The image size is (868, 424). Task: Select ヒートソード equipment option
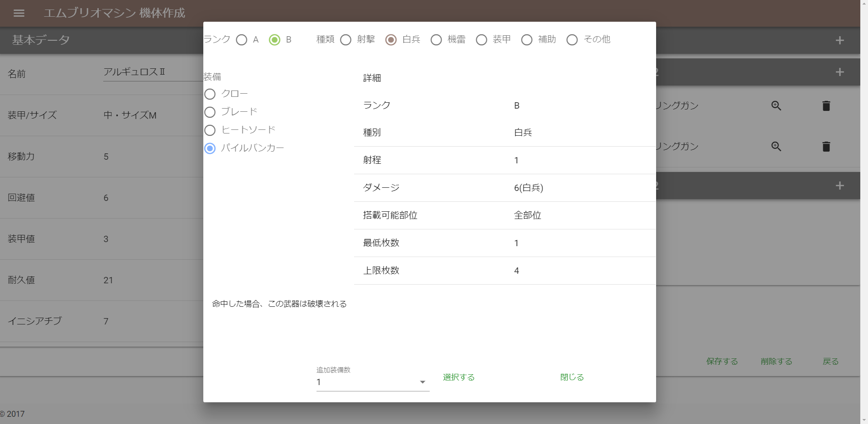(x=210, y=130)
